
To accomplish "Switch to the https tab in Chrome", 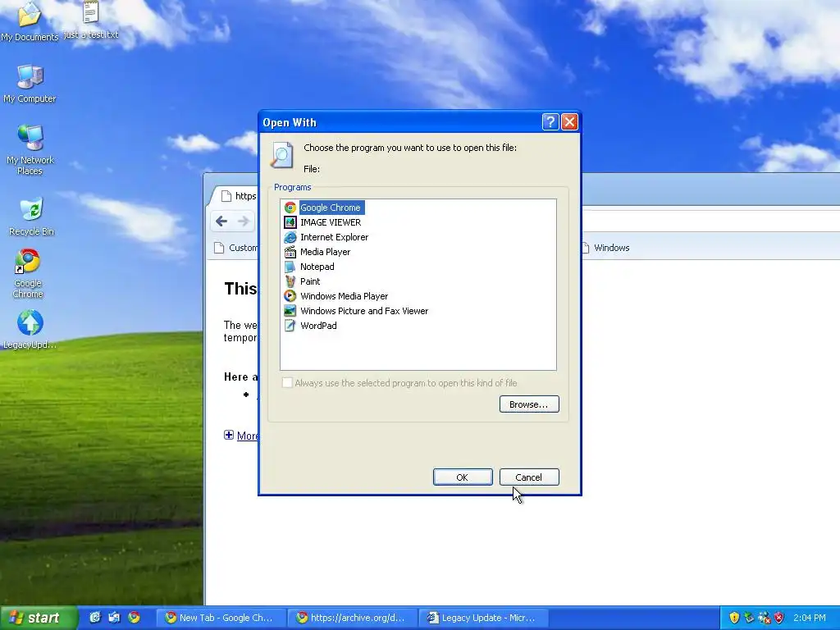I will tap(235, 196).
